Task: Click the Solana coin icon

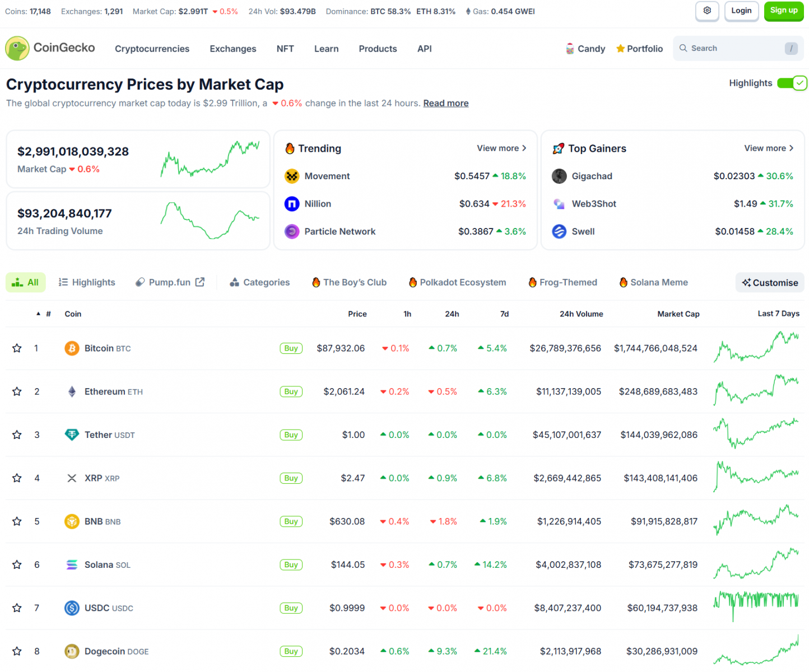Action: coord(72,564)
